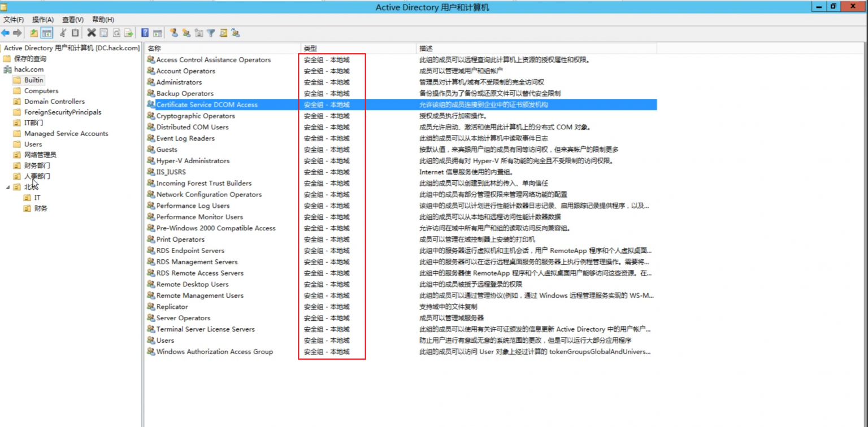Viewport: 868px width, 427px height.
Task: Select Managed Service Accounts in tree
Action: pos(66,133)
